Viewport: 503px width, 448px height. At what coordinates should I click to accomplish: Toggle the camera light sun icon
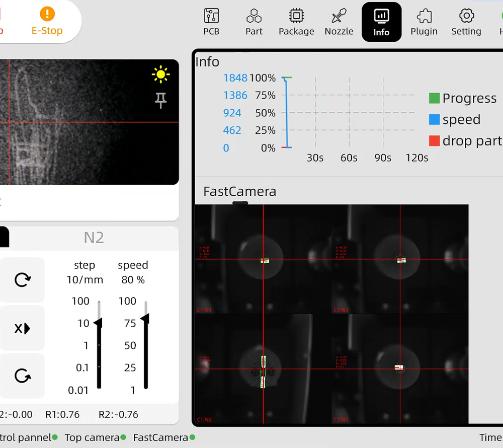[x=160, y=76]
